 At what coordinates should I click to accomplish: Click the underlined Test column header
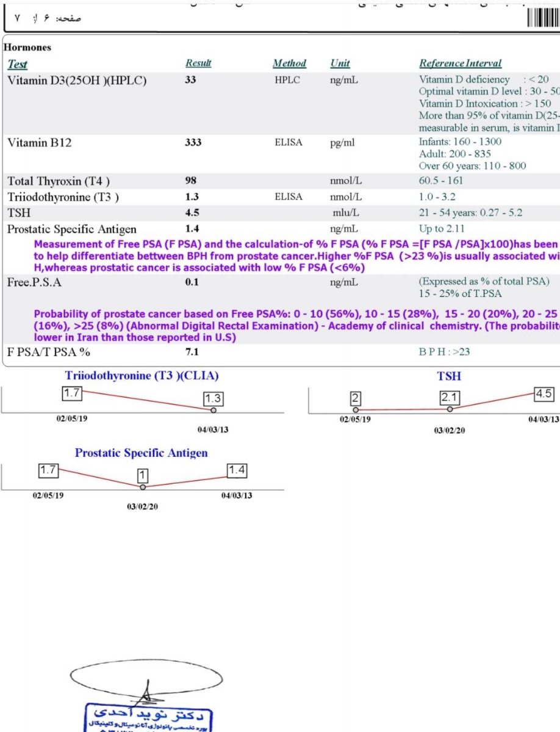17,63
